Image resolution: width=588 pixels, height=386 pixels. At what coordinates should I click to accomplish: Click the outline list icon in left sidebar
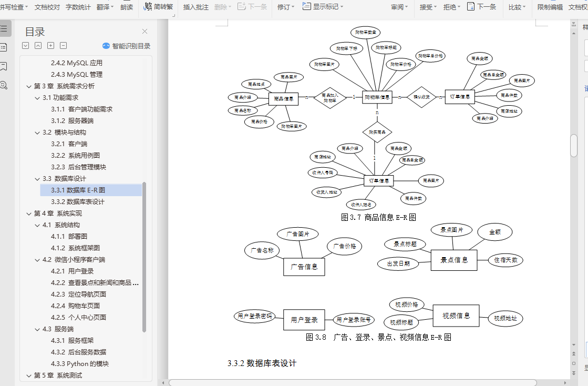pos(4,28)
